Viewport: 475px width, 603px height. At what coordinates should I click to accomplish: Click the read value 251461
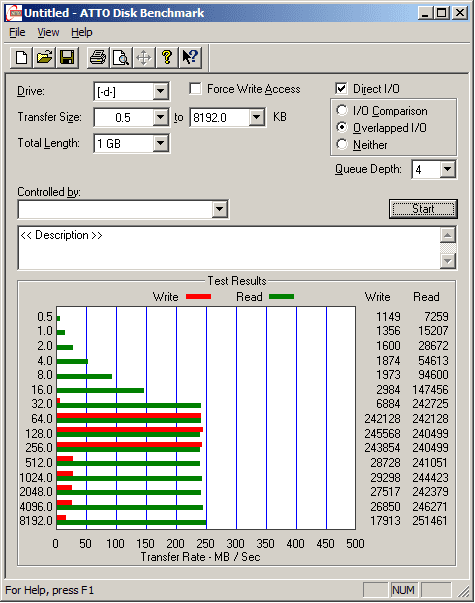[430, 521]
